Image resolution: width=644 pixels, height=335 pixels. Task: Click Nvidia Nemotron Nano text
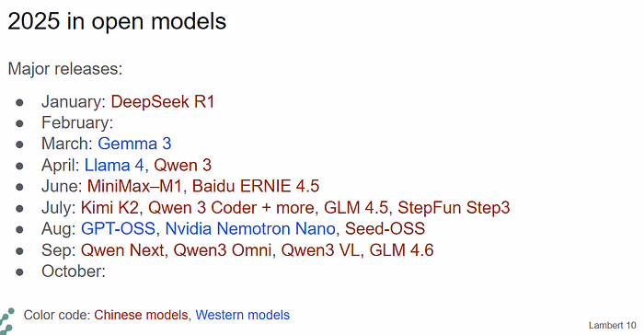tap(250, 228)
